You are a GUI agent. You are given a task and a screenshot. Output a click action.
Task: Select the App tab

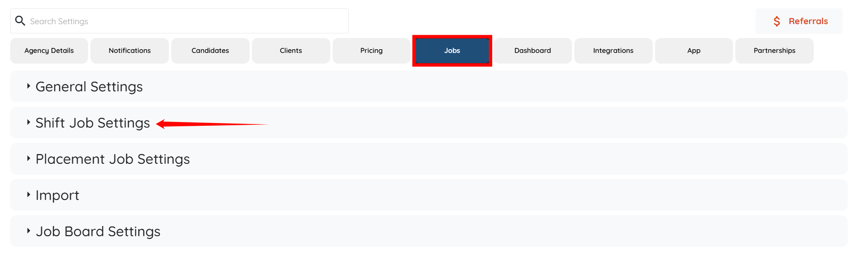point(694,51)
